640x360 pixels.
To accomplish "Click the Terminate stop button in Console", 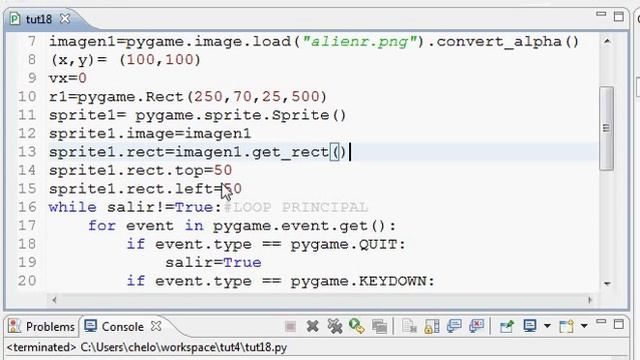I will click(290, 326).
